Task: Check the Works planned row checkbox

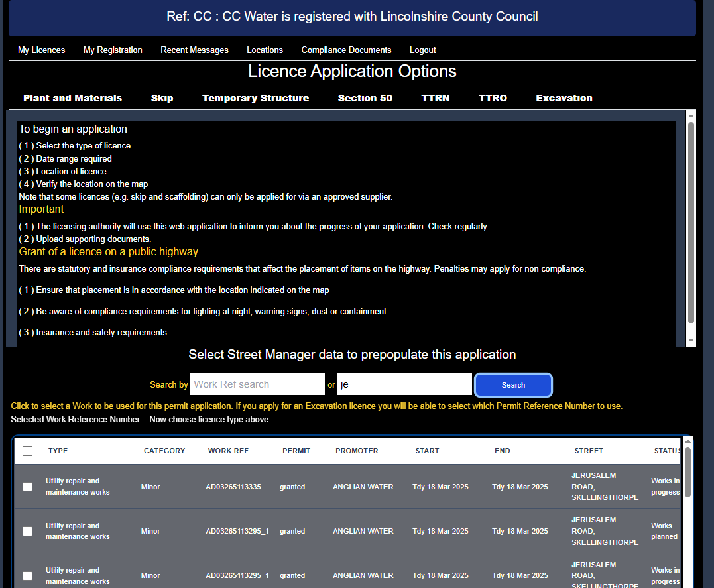Action: click(x=27, y=531)
